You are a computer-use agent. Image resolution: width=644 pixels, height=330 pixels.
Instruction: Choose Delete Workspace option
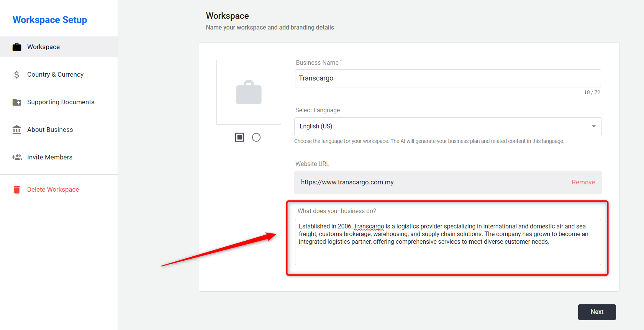[x=59, y=189]
